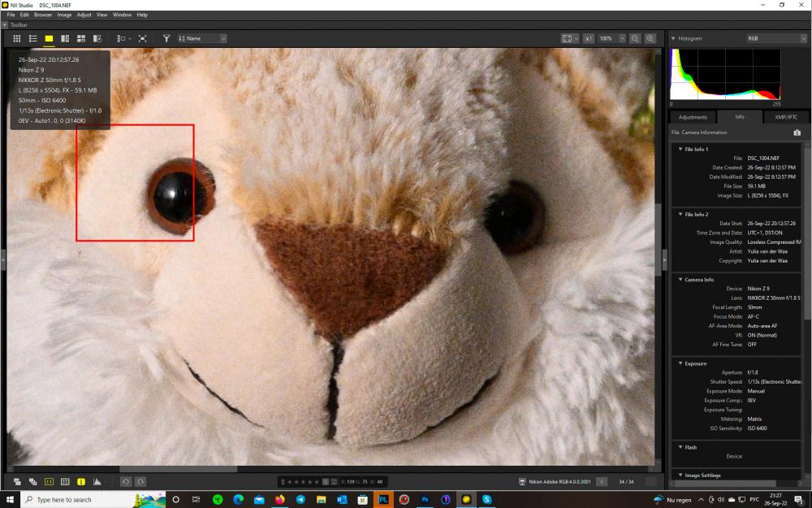Click the camera information clipboard icon
Viewport: 812px width, 508px height.
[x=797, y=132]
